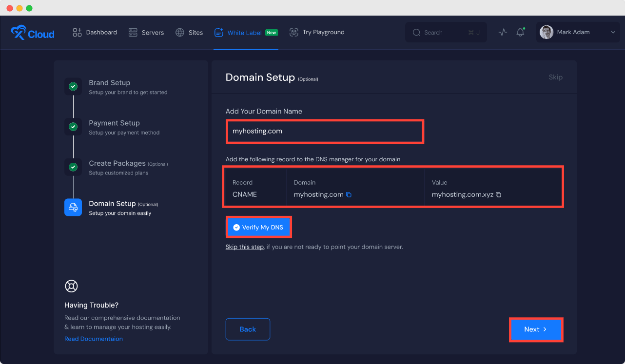This screenshot has width=625, height=364.
Task: Copy the myhosting.com.xyz CNAME value
Action: point(498,194)
